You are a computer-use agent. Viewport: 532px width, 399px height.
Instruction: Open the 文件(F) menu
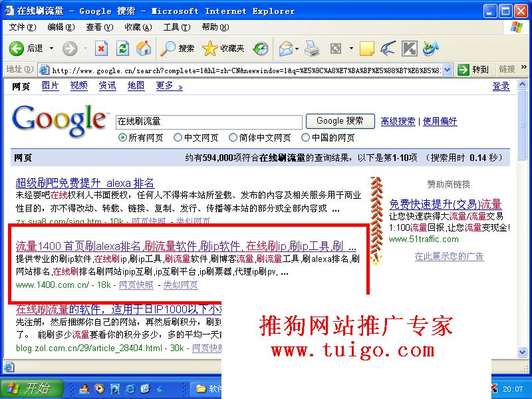[23, 27]
